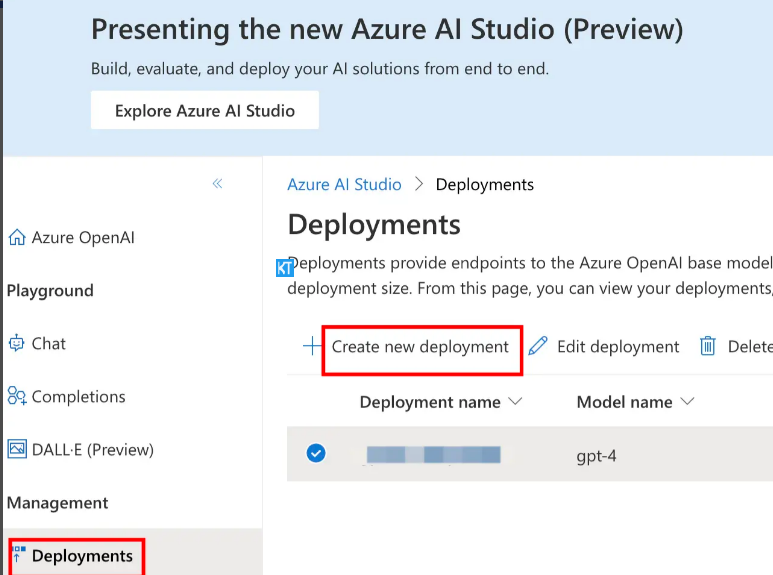Select the blurred deployment name entry
The width and height of the screenshot is (773, 575).
pyautogui.click(x=433, y=454)
